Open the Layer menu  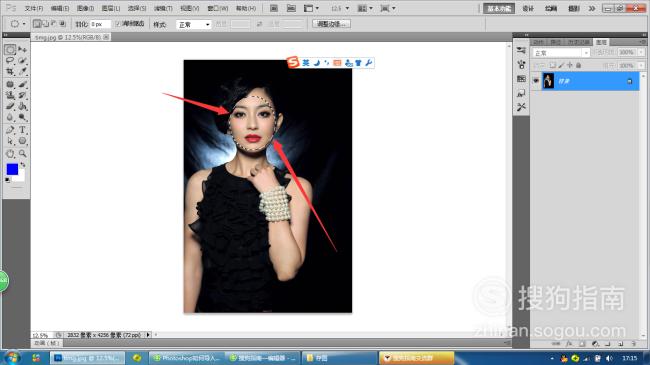111,8
